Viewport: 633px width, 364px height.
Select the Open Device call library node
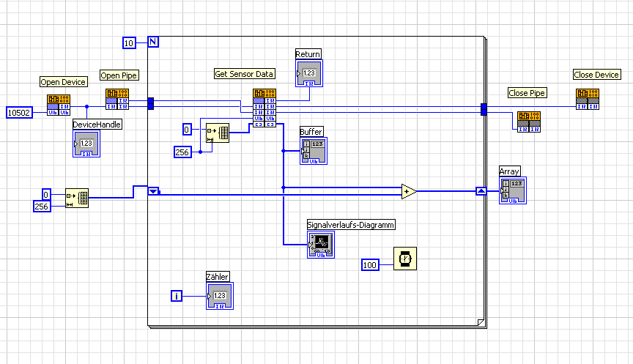coord(59,105)
